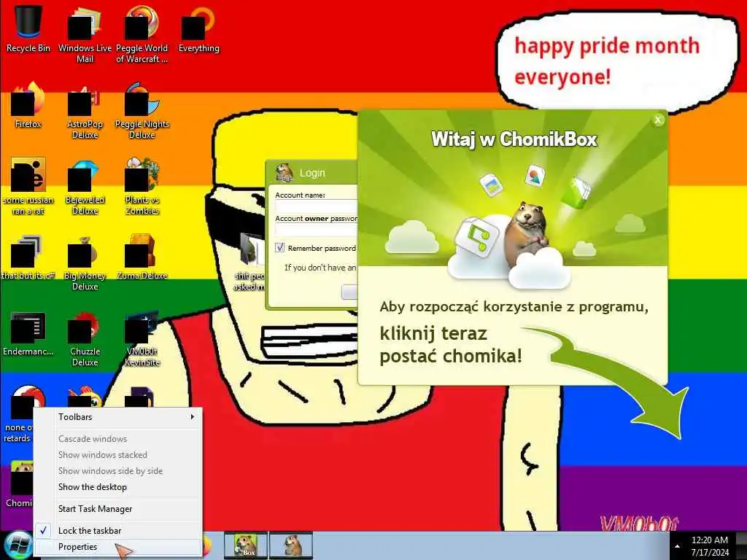Open the clock showing 12:20 AM
This screenshot has width=747, height=560.
click(710, 546)
